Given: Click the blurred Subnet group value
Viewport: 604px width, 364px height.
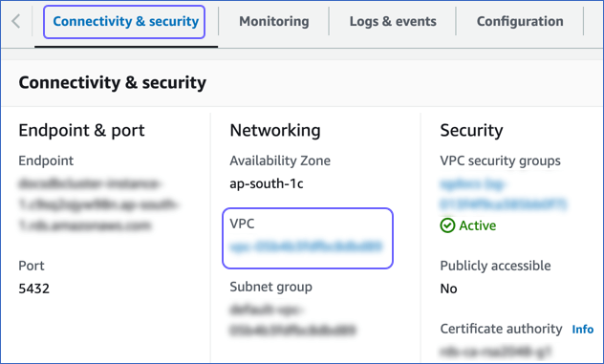Looking at the screenshot, I should [x=292, y=320].
